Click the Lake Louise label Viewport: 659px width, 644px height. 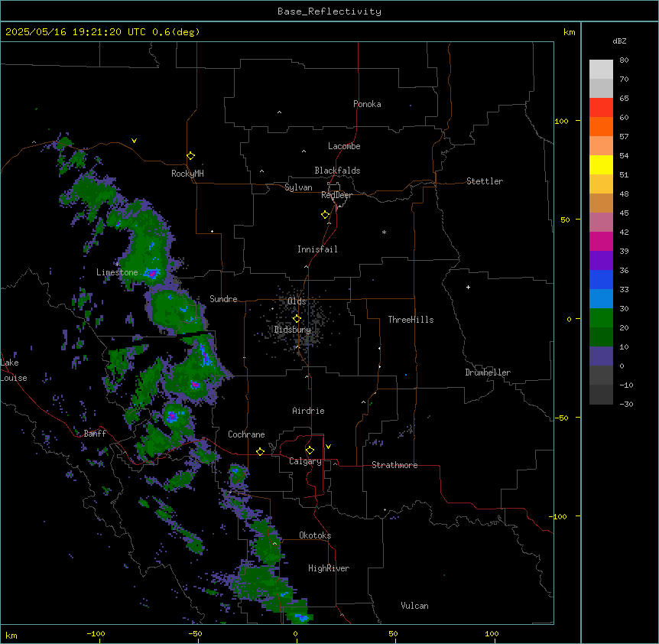(12, 370)
